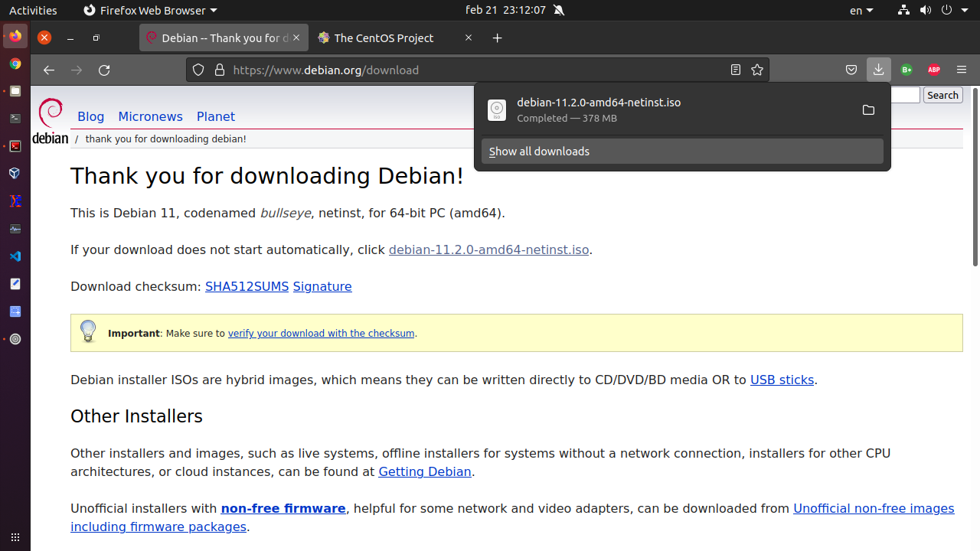Open the Firefox hamburger menu
Screen dimensions: 980x551
pos(962,70)
